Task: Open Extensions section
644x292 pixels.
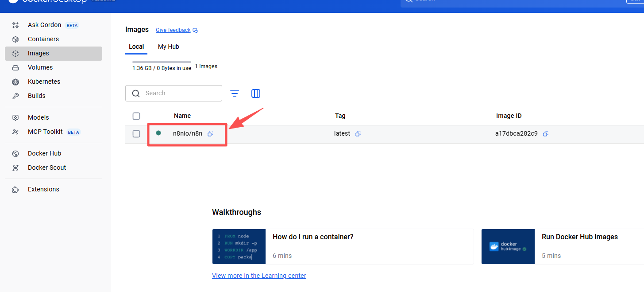Action: pos(54,190)
